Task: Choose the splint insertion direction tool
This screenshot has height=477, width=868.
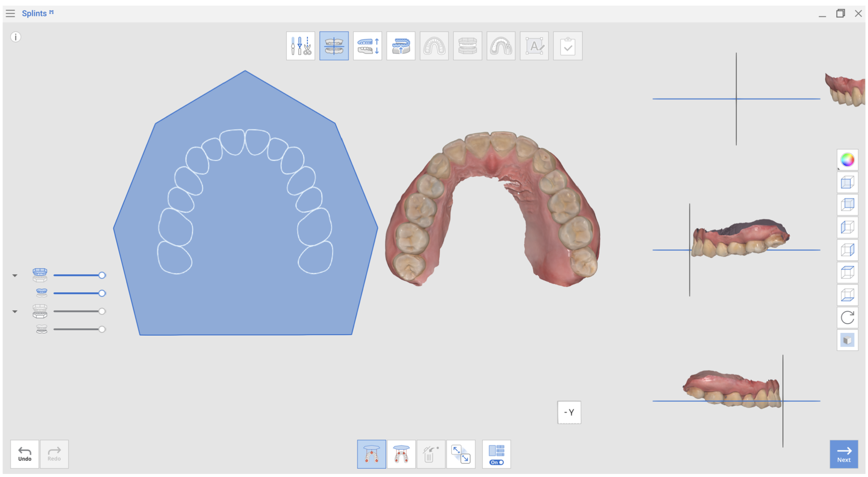Action: coord(401,46)
